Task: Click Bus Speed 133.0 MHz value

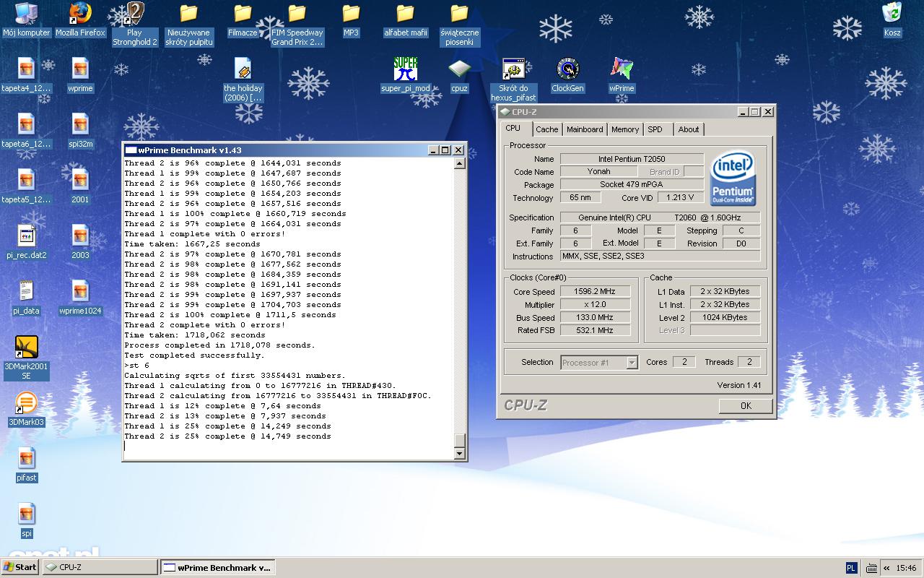Action: [594, 317]
